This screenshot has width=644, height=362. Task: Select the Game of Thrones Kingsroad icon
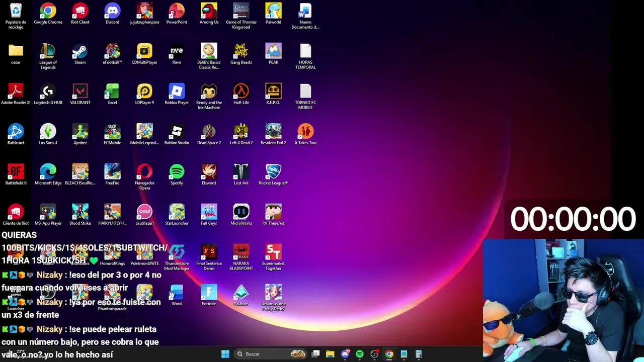(241, 16)
